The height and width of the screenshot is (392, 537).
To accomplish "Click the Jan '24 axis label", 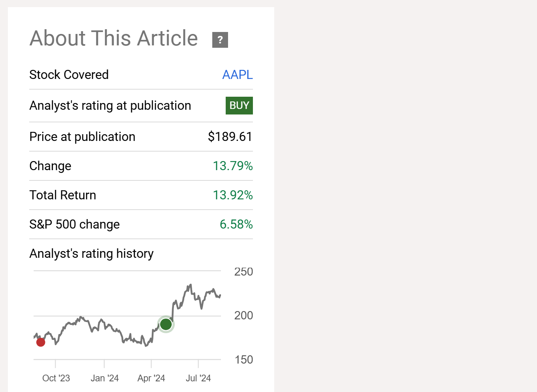I will 105,378.
